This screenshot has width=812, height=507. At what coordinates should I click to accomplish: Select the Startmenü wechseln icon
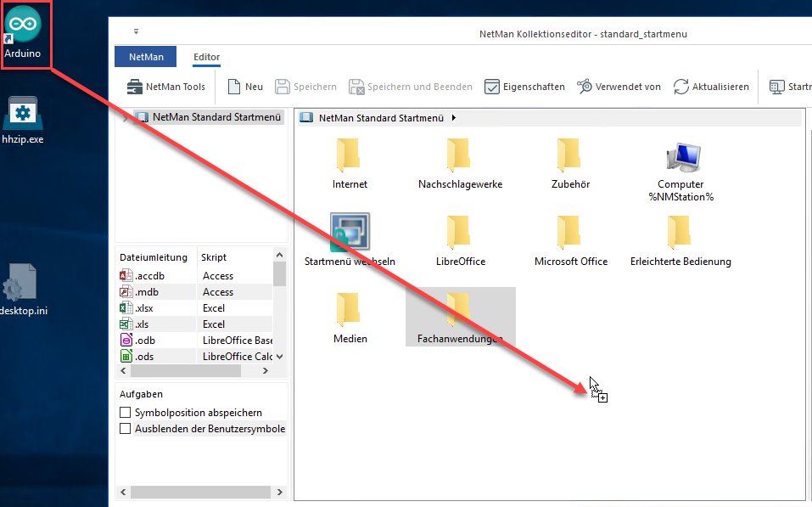click(350, 231)
